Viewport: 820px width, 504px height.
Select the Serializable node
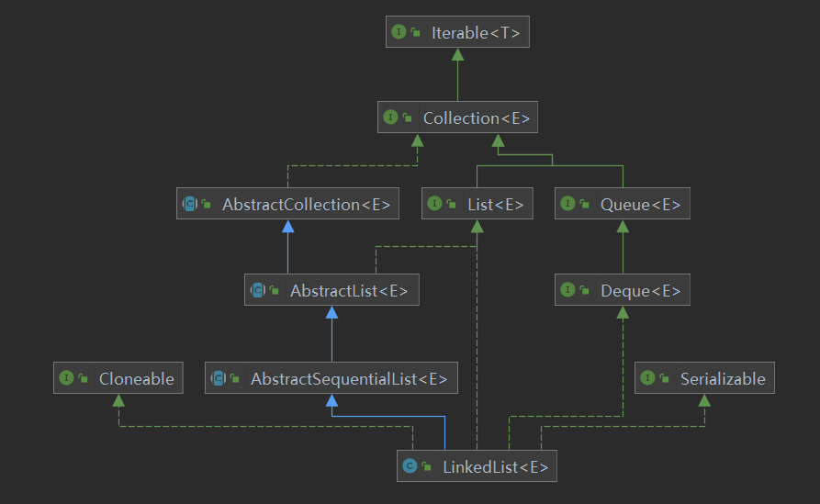[704, 377]
